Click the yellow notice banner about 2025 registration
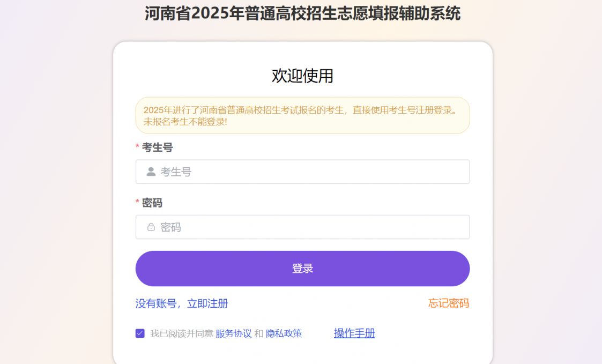The image size is (602, 364). point(302,114)
